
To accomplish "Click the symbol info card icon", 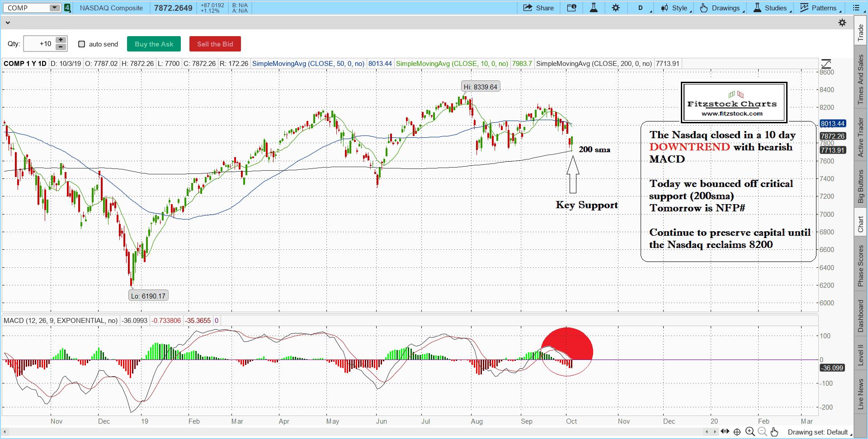I will tap(571, 8).
